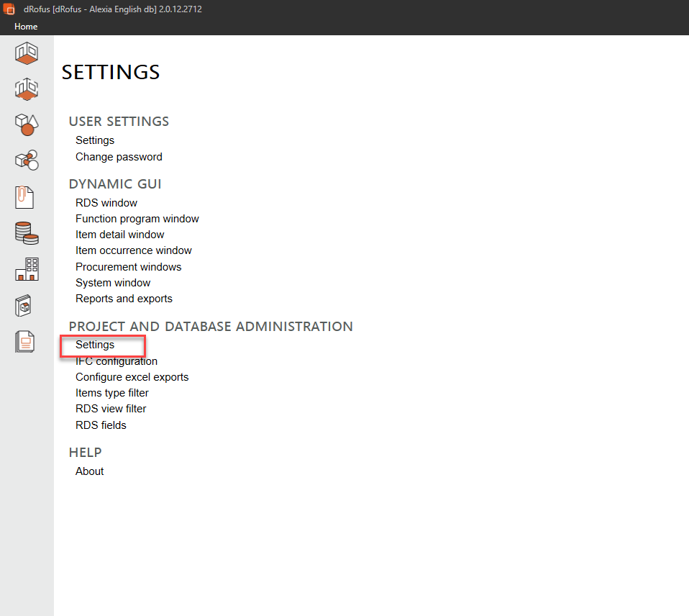The image size is (689, 616).
Task: Select the connected cube and spheres icon
Action: [27, 160]
